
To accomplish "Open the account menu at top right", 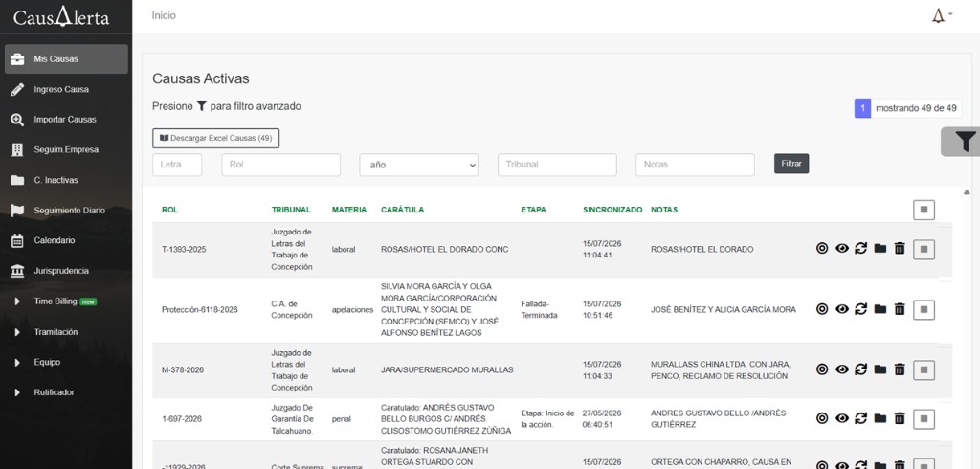I will click(942, 15).
